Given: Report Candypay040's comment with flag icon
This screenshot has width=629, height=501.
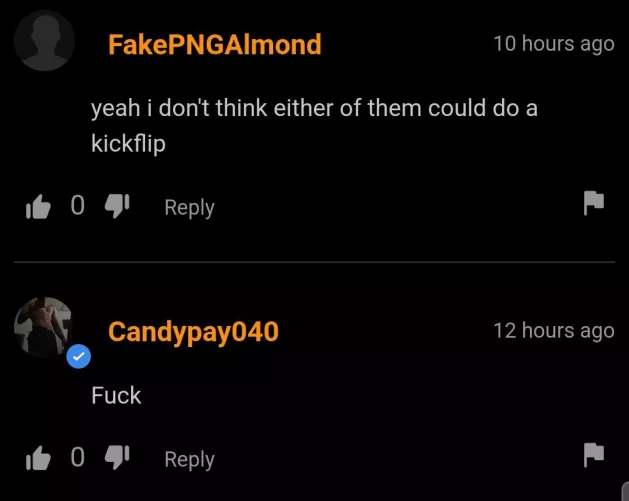Looking at the screenshot, I should tap(594, 455).
